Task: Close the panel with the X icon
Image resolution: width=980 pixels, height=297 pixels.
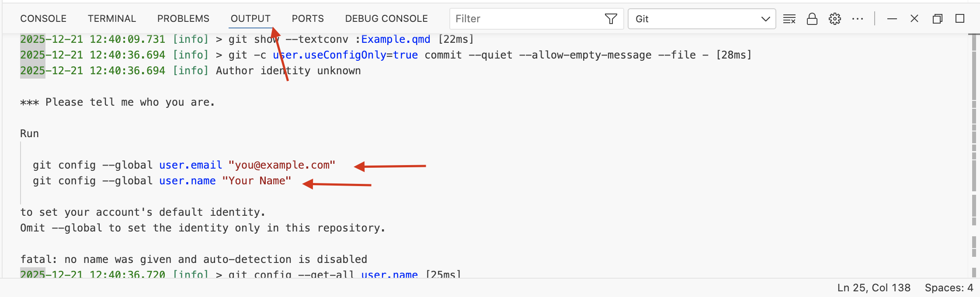Action: pyautogui.click(x=914, y=19)
